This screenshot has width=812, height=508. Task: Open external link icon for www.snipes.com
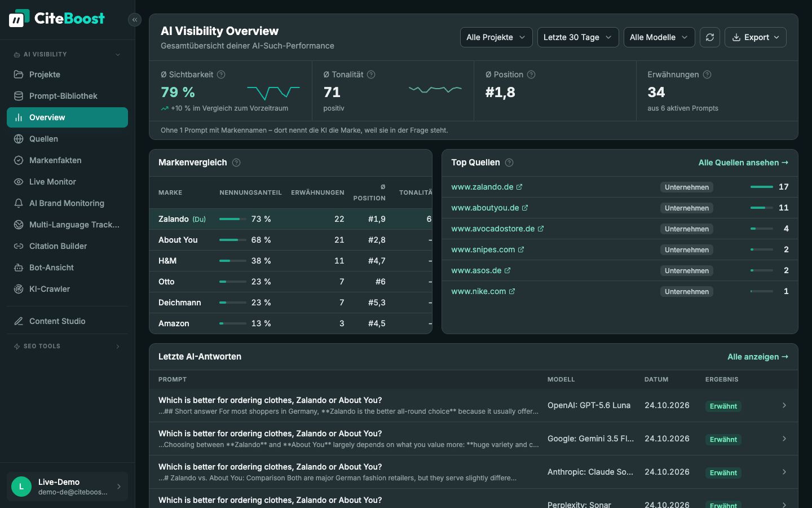click(x=521, y=249)
